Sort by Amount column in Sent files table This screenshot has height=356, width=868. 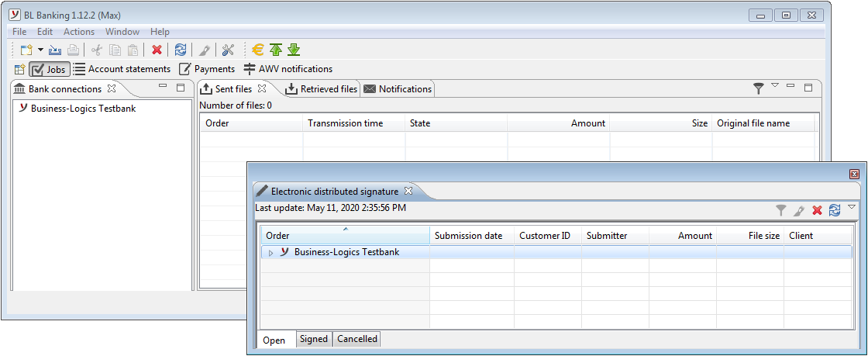click(x=559, y=123)
